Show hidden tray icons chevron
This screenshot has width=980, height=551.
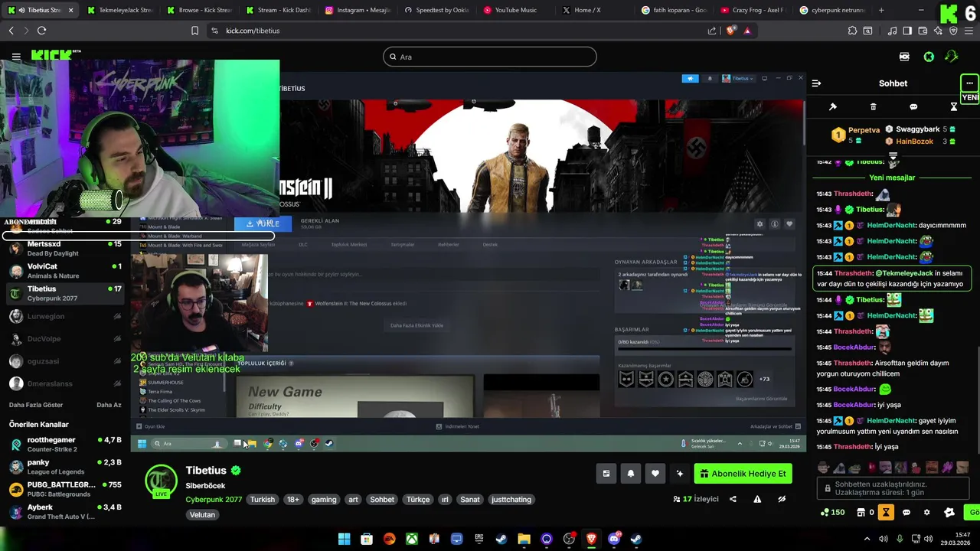(867, 539)
